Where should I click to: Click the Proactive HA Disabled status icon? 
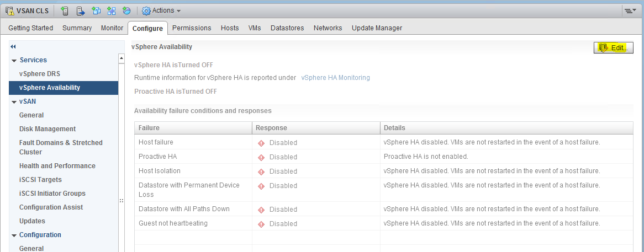[x=261, y=157]
